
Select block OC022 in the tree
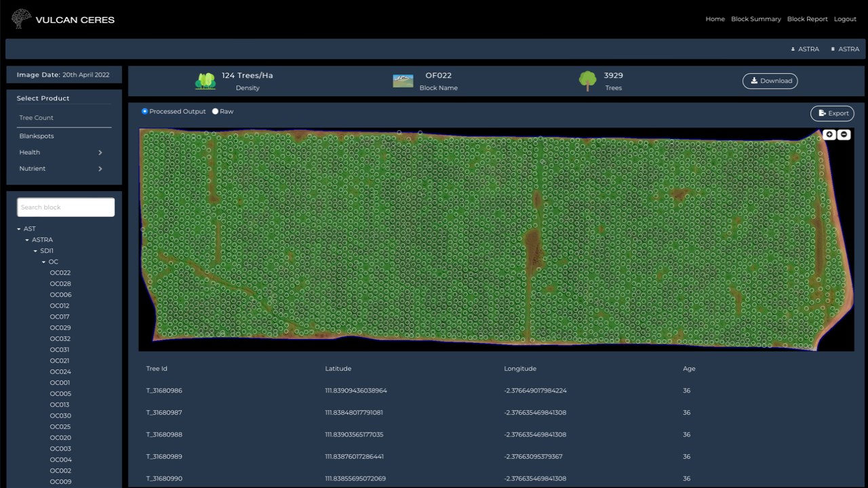point(60,273)
